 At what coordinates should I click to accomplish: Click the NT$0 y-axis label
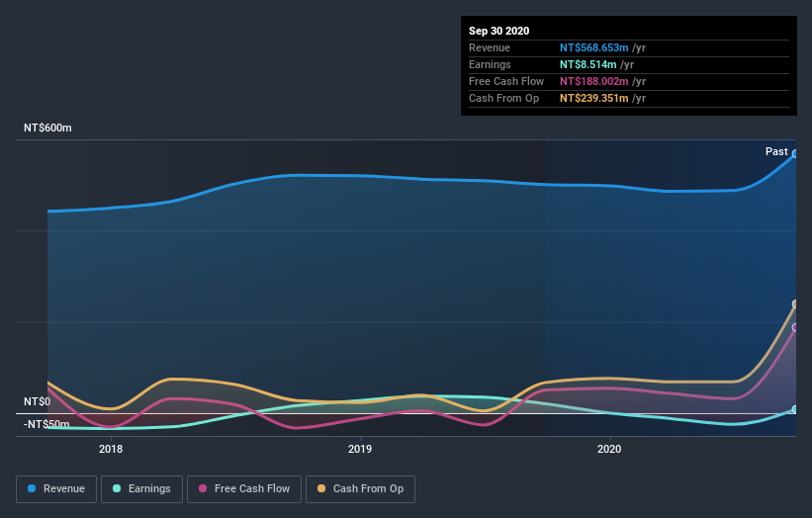point(38,401)
